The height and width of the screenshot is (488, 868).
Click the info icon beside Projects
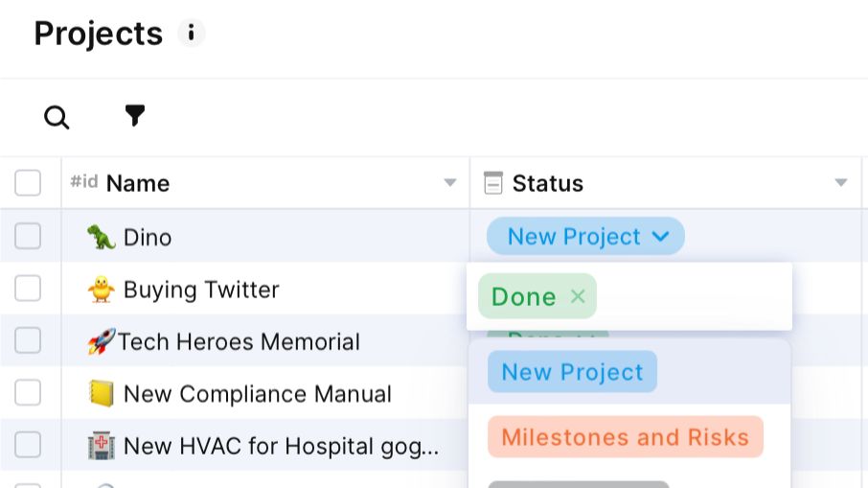(191, 34)
